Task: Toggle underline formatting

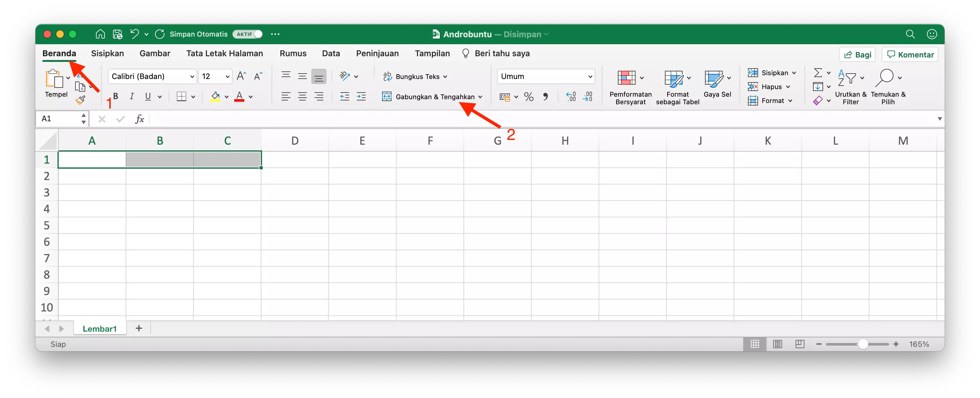Action: tap(148, 96)
